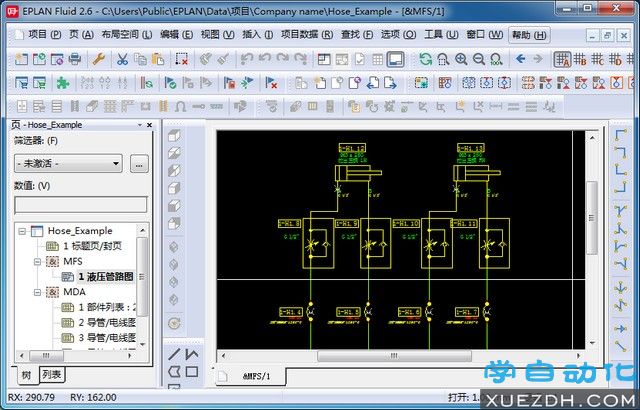The image size is (640, 410).
Task: Go back with the blue left arrow
Action: pos(520,59)
